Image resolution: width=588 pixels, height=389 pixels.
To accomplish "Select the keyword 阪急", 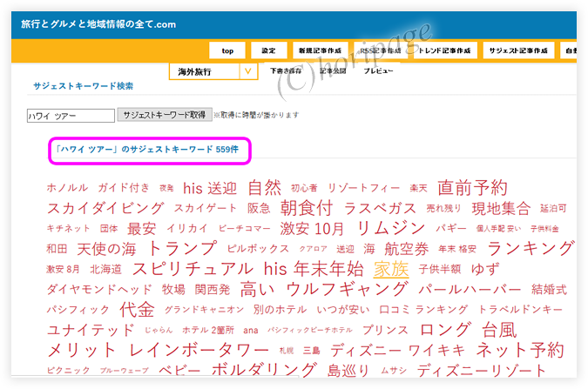I will [259, 208].
